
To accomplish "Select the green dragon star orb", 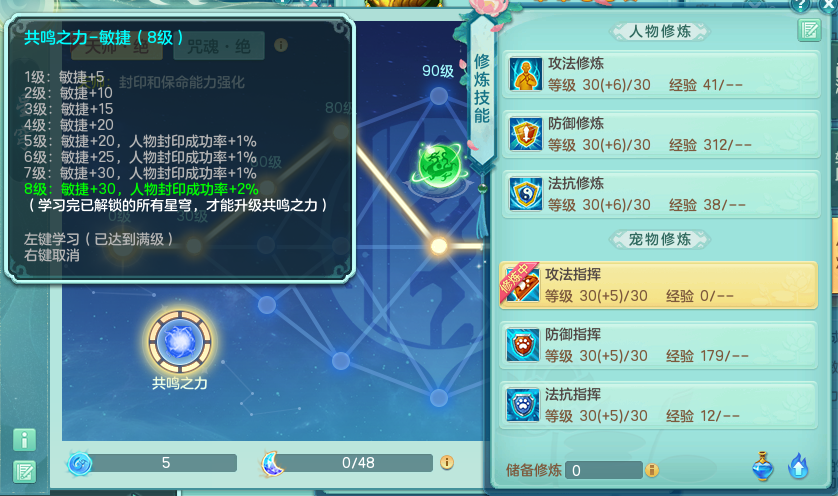I will pos(439,165).
